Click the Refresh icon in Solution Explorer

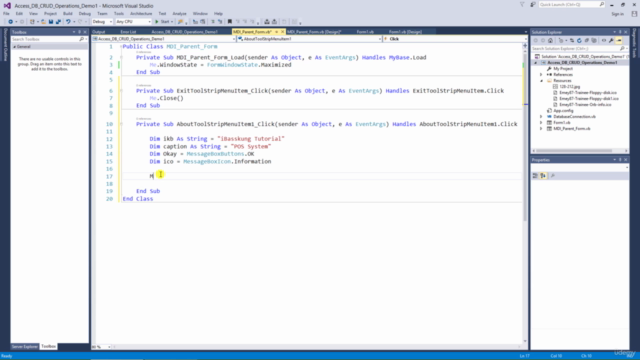click(579, 40)
